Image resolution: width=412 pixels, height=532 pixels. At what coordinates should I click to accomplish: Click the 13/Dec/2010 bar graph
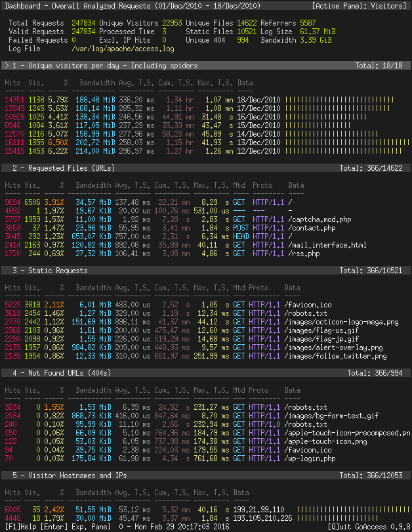(x=347, y=143)
